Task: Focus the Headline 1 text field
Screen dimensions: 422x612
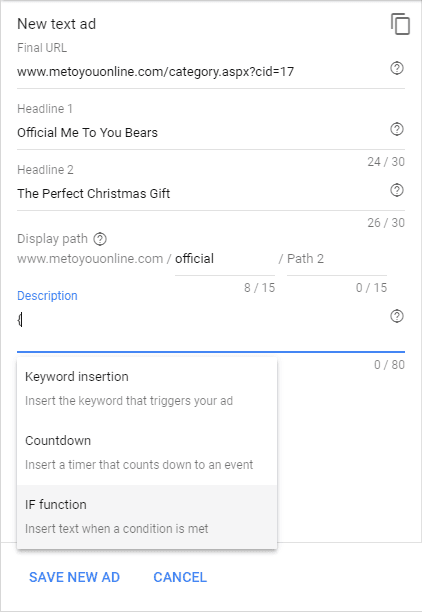Action: click(x=201, y=133)
